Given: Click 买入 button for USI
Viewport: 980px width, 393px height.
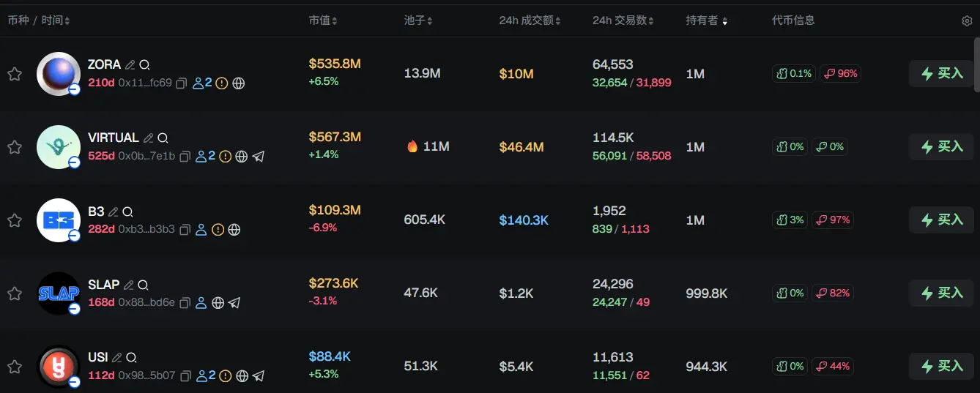Looking at the screenshot, I should click(x=941, y=366).
